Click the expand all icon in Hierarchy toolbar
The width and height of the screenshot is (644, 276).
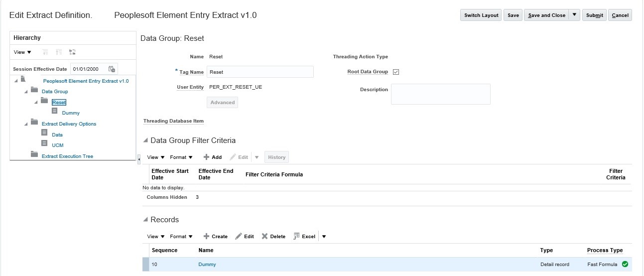click(46, 52)
